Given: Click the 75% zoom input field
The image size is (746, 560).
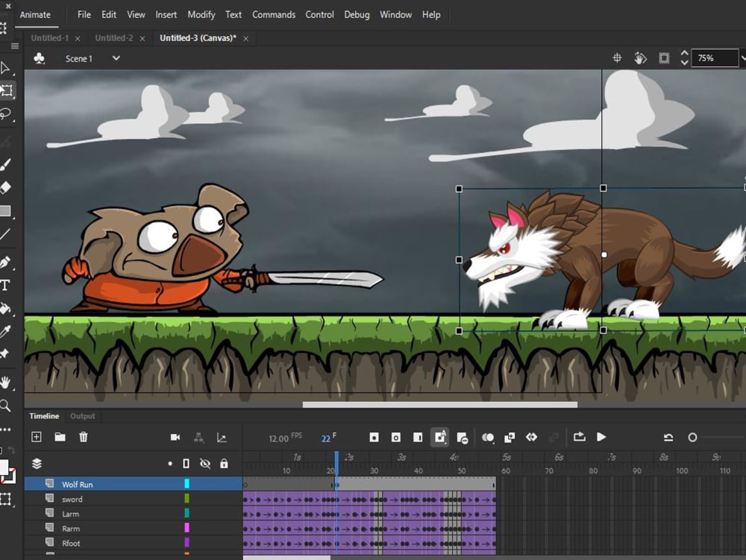Looking at the screenshot, I should tap(715, 58).
